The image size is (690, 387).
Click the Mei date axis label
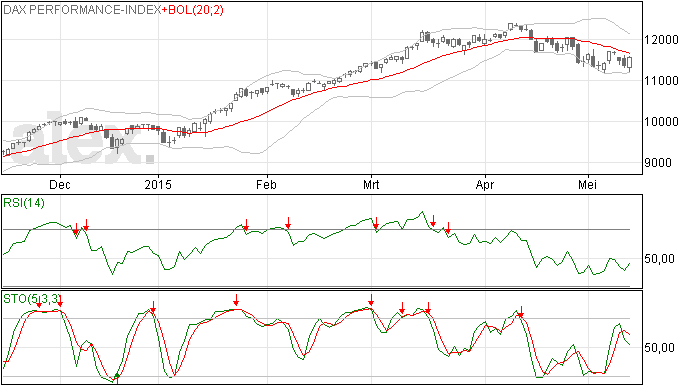coord(587,184)
